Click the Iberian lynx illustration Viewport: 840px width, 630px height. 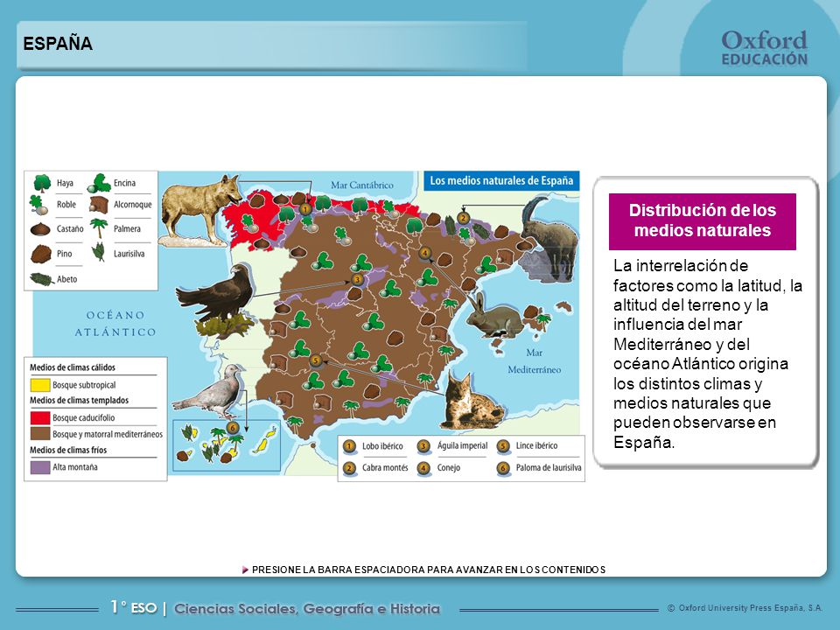pos(472,402)
